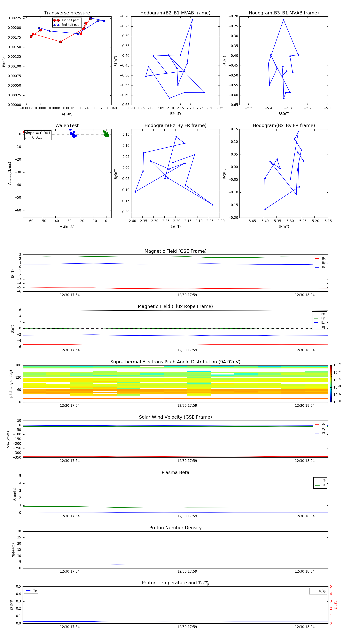This screenshot has height=644, width=351.
Task: Click the 'B2(nT)' x-axis label
Action: pyautogui.click(x=175, y=114)
